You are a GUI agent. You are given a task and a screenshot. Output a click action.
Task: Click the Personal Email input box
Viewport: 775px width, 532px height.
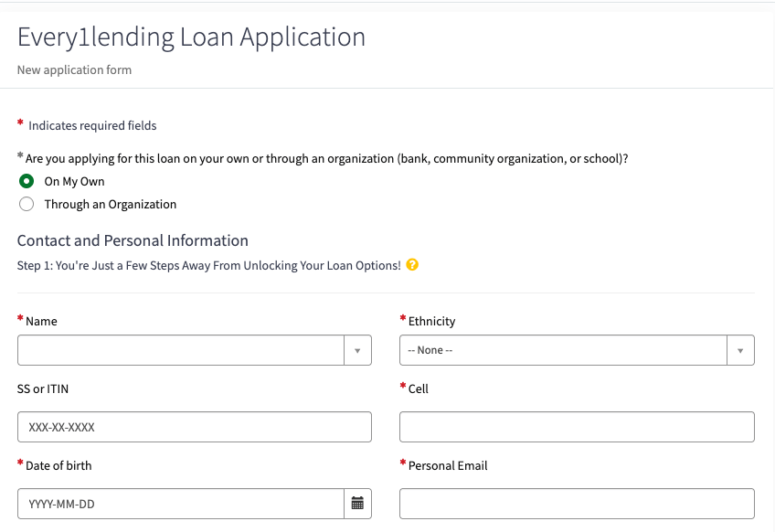tap(576, 504)
